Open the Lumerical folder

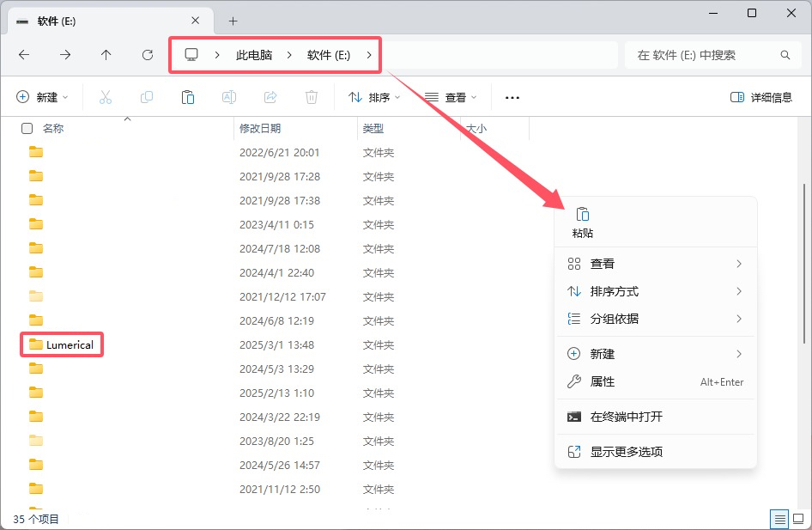tap(69, 344)
